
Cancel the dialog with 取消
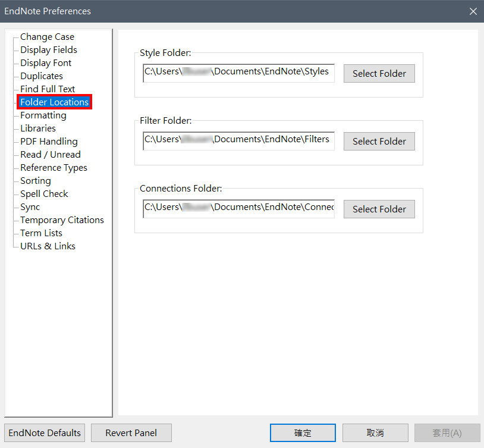coord(375,433)
